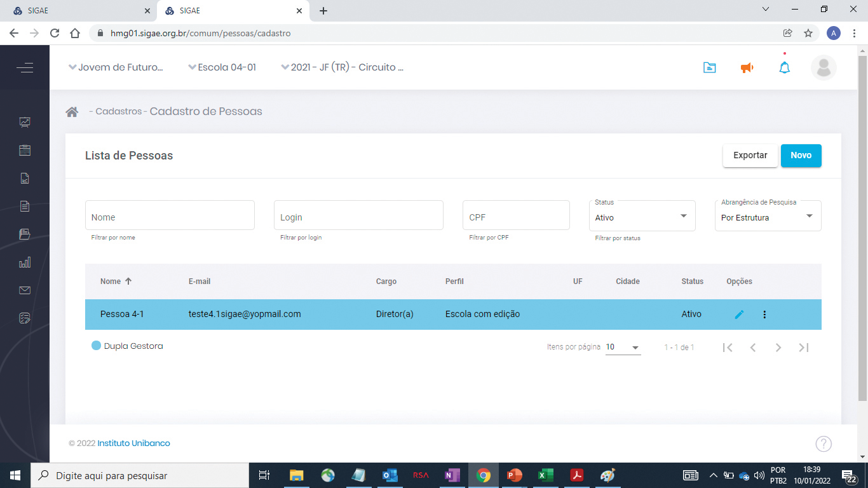The image size is (868, 488).
Task: Click the Nome filter field
Action: click(170, 215)
